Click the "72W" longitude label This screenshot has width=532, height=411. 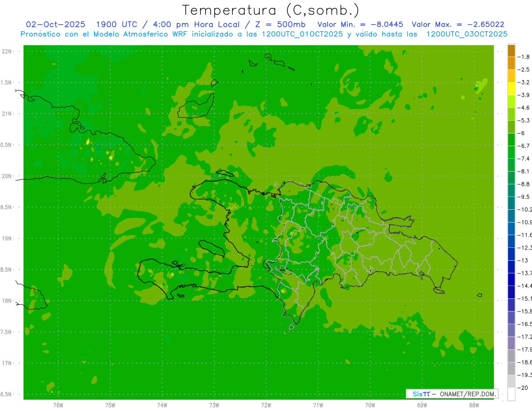coord(266,405)
